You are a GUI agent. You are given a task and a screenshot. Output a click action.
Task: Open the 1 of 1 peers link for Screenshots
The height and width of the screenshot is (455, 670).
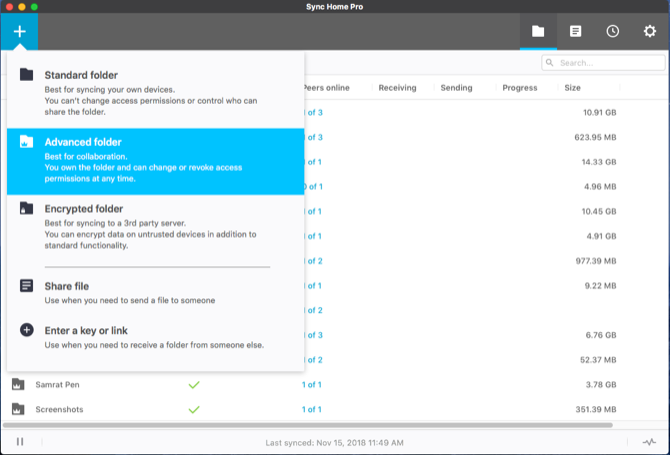pos(312,409)
